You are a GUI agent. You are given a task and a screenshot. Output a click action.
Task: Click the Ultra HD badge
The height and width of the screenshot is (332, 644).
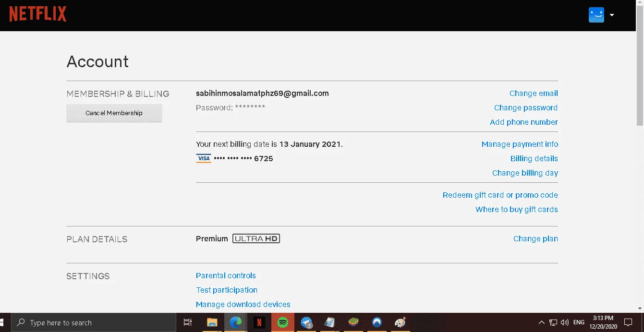[256, 238]
